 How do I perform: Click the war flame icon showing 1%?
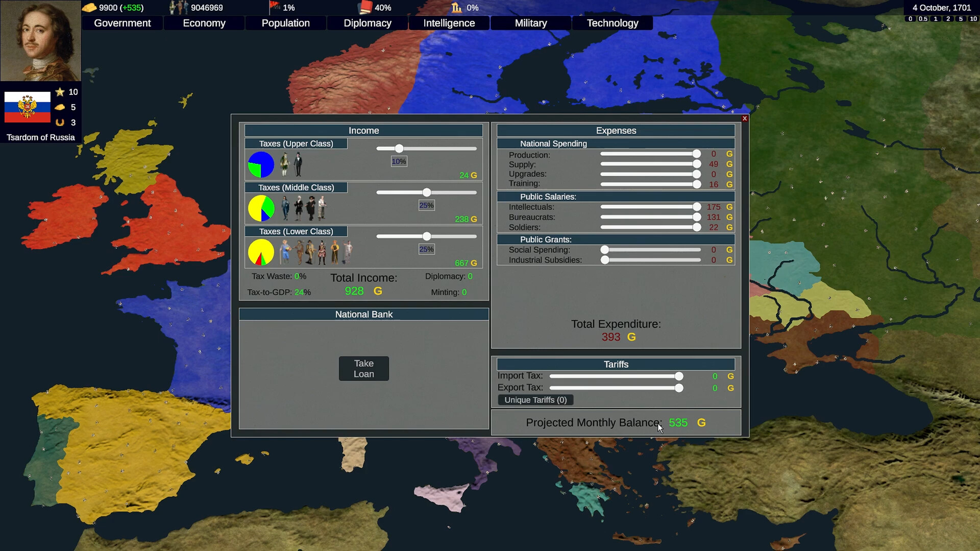[x=275, y=8]
